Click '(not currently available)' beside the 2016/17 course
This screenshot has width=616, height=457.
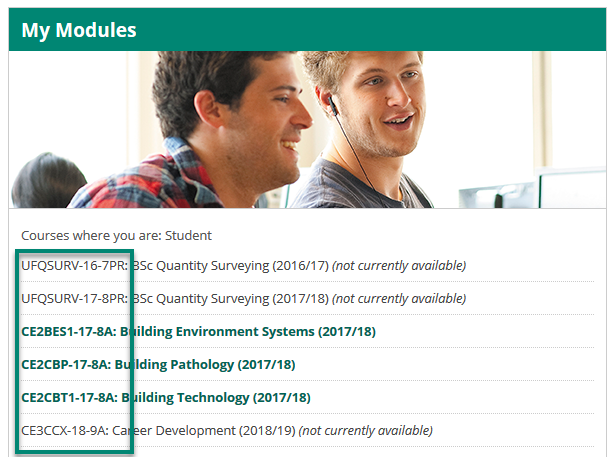click(399, 266)
